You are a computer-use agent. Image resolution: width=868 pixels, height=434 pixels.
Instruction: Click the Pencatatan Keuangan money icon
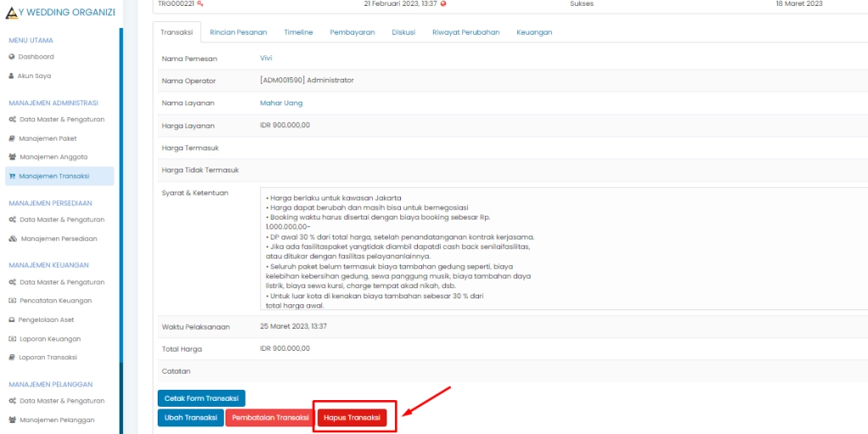(x=12, y=301)
